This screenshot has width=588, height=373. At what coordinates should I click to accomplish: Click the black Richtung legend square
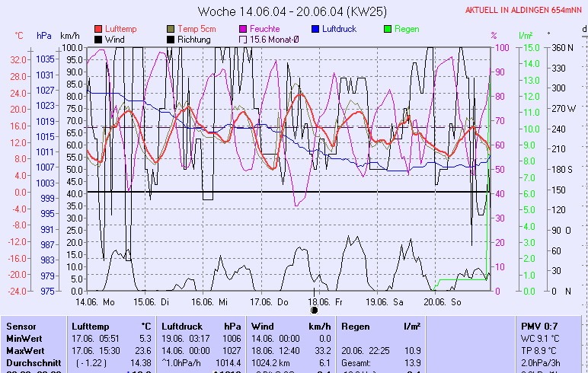coord(171,39)
